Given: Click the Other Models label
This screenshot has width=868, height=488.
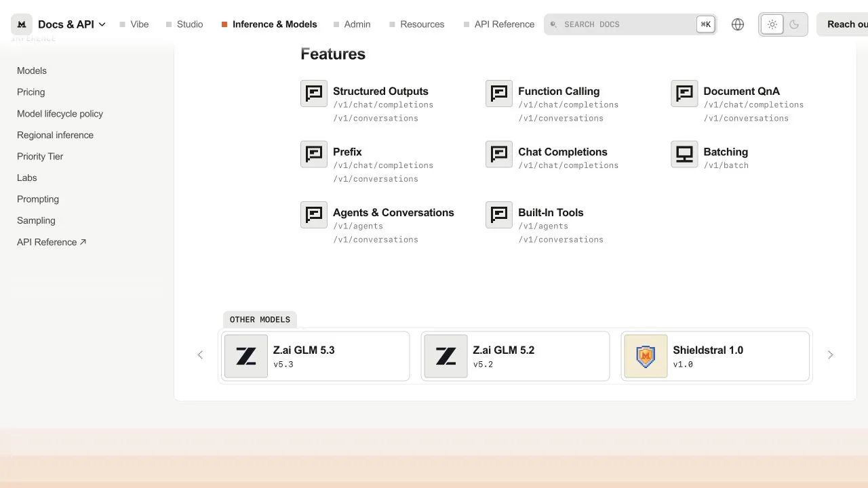Looking at the screenshot, I should [x=260, y=320].
